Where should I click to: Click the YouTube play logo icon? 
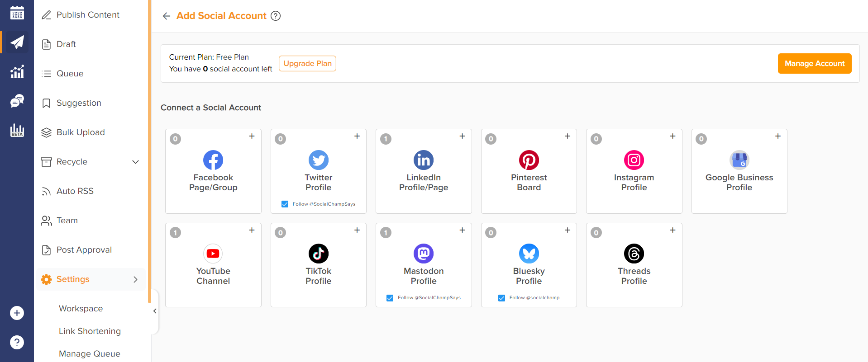point(213,254)
